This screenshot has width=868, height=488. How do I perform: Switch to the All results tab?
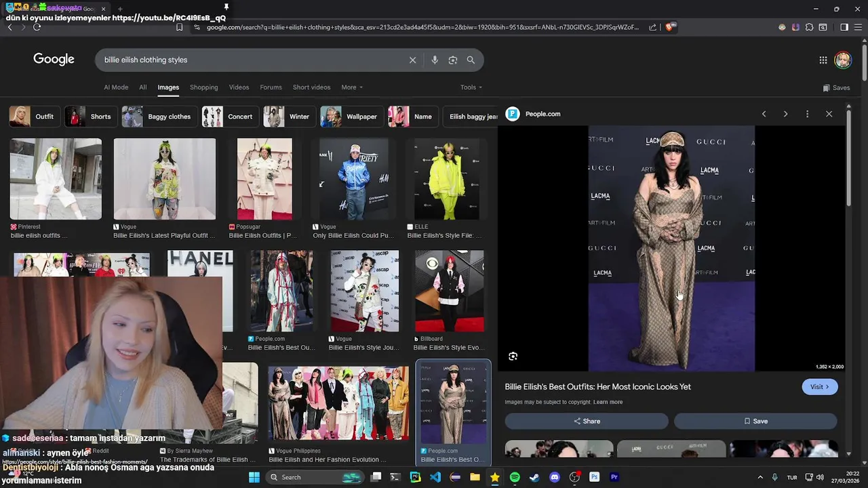[x=142, y=87]
